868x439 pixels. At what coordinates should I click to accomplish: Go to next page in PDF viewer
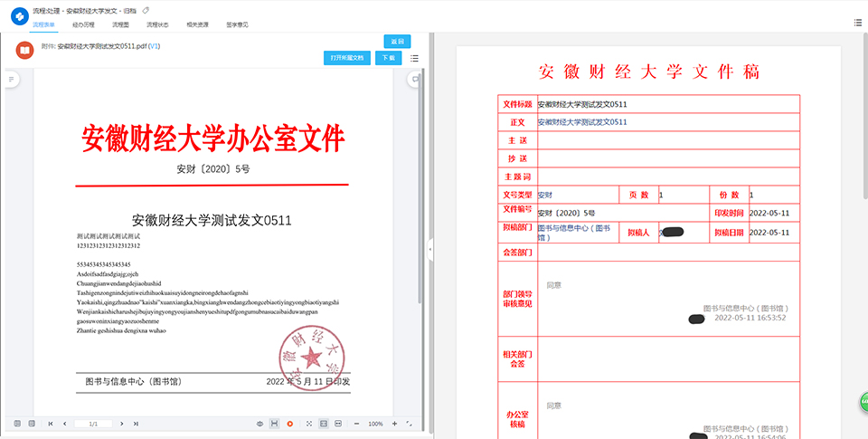point(122,424)
